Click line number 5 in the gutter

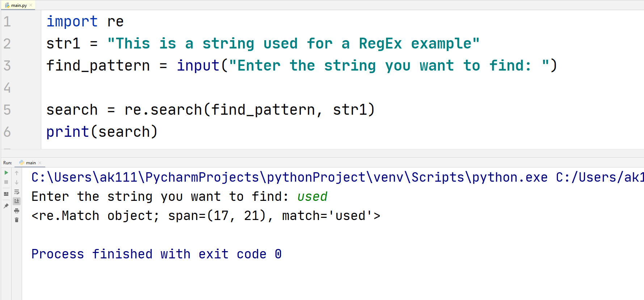pos(7,110)
